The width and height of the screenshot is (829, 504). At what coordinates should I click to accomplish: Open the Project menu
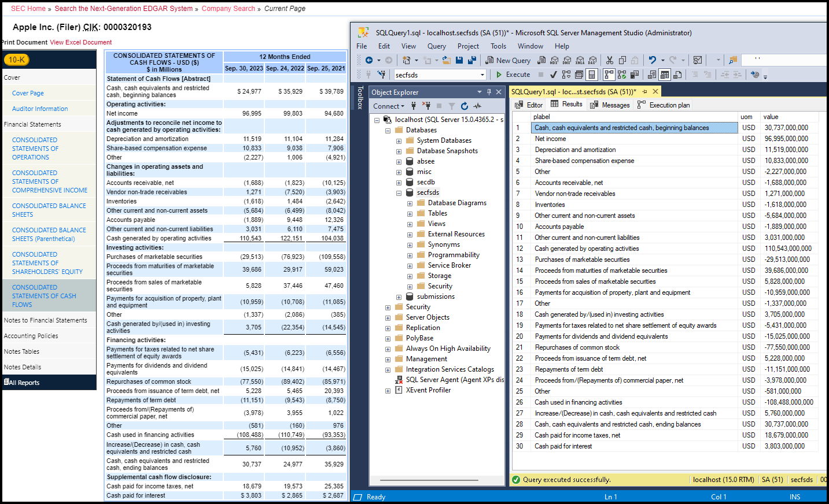coord(468,46)
